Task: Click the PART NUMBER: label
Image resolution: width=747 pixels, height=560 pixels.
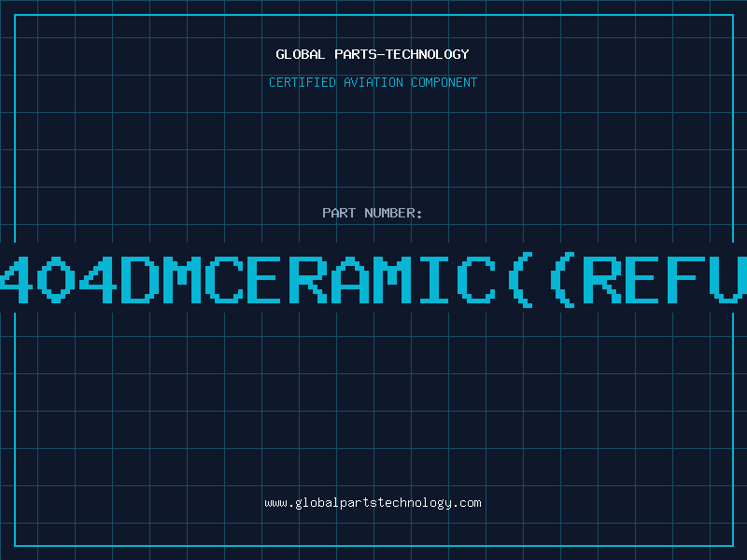Action: (x=373, y=213)
